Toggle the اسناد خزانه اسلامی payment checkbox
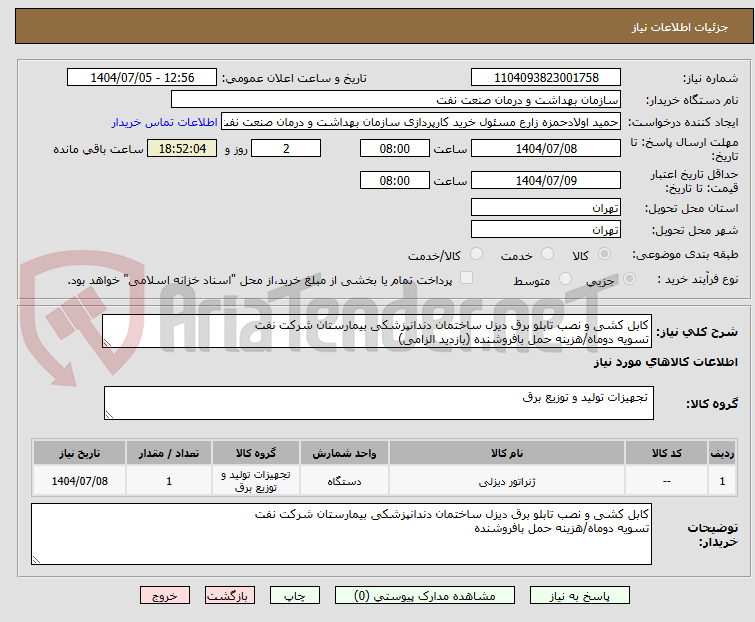Viewport: 755px width, 622px height. (466, 279)
